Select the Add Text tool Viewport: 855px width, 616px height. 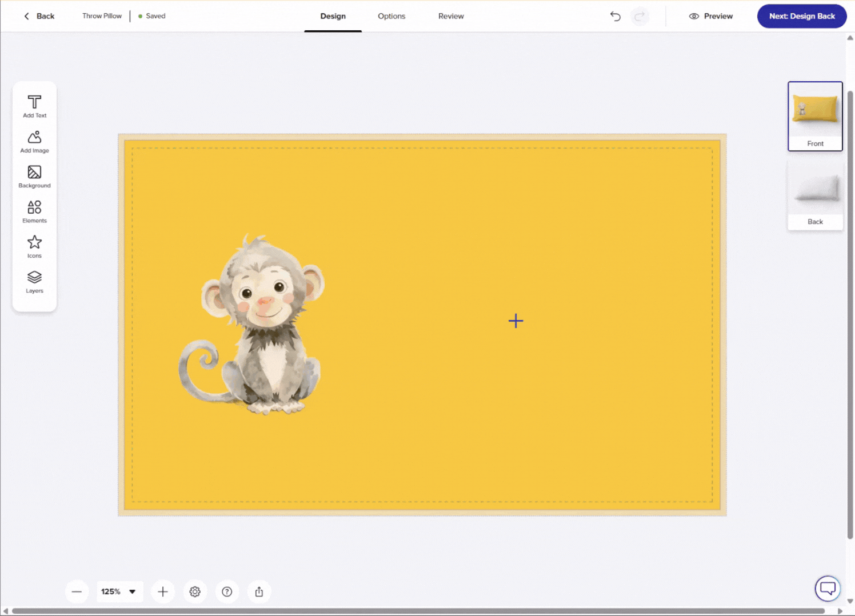[34, 106]
